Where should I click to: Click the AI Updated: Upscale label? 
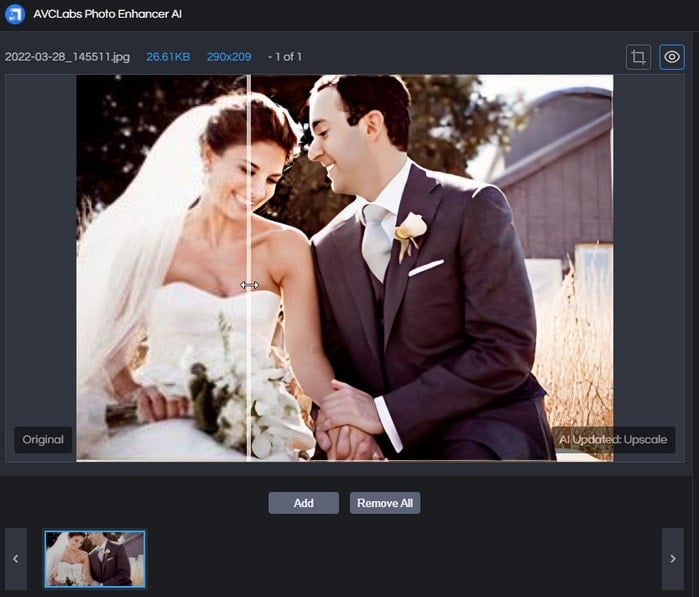614,440
